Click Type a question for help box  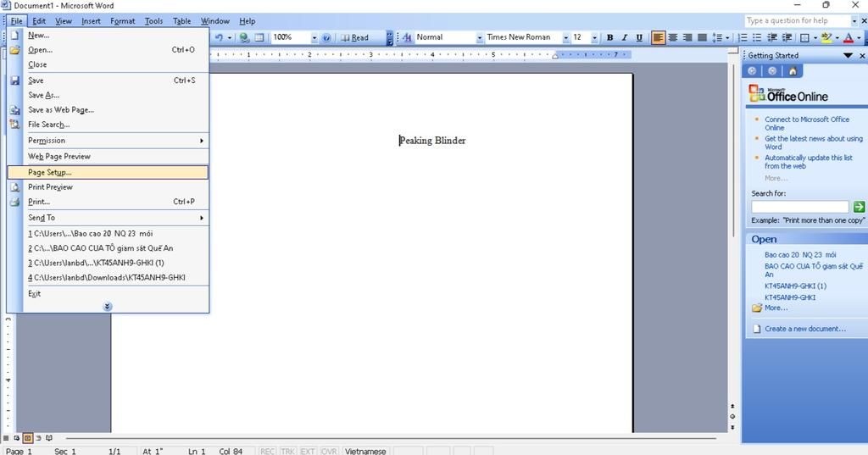(797, 20)
